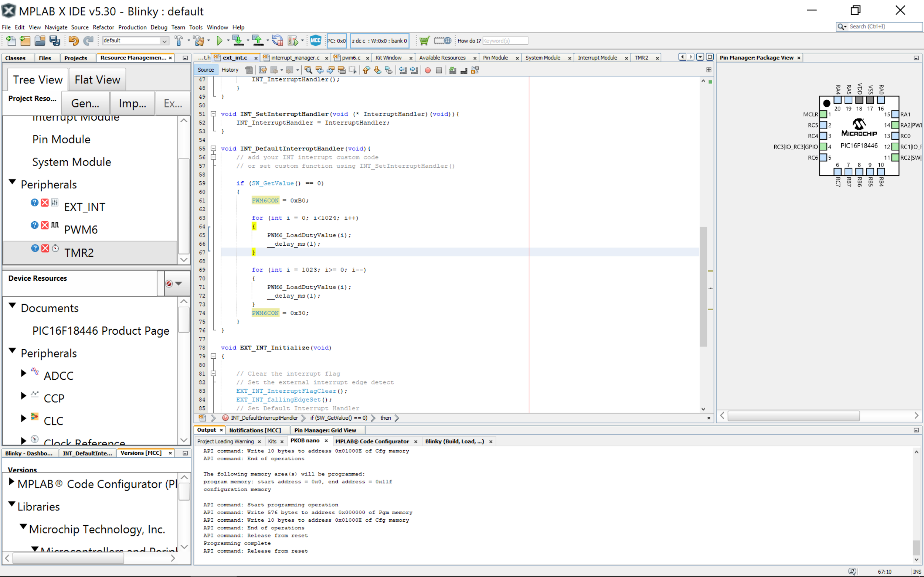Click the Read Device Memory upload icon
Screen dimensions: 924x577
[258, 41]
